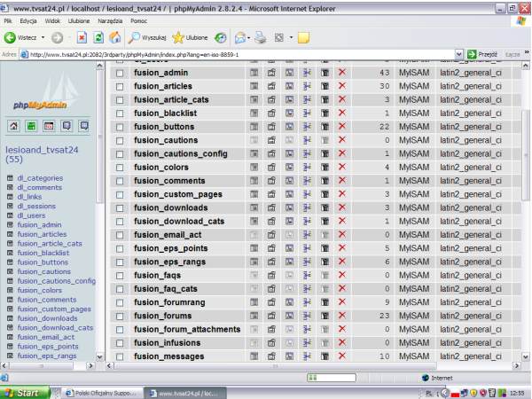532x399 pixels.
Task: Open the Back button history dropdown arrow
Action: (x=43, y=37)
